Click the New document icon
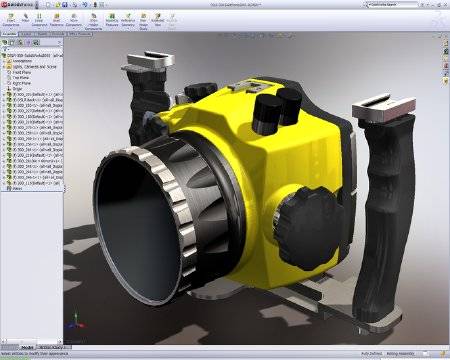The width and height of the screenshot is (450, 360). (x=49, y=5)
